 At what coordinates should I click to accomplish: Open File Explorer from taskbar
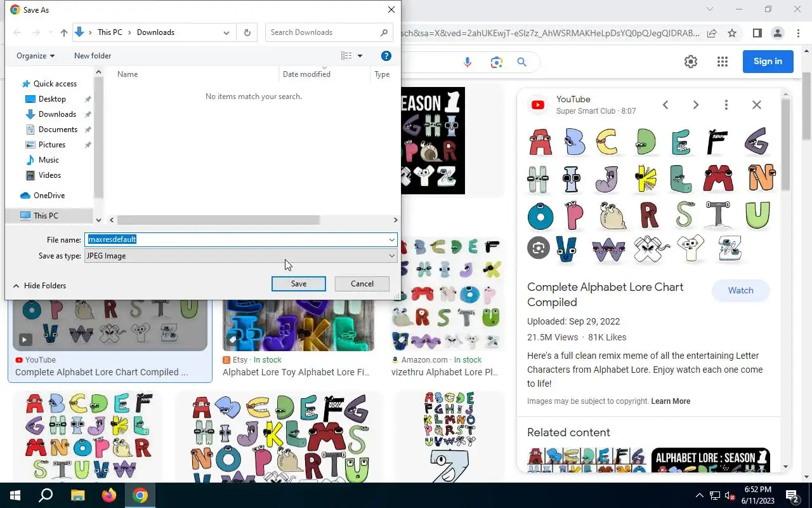pos(77,495)
